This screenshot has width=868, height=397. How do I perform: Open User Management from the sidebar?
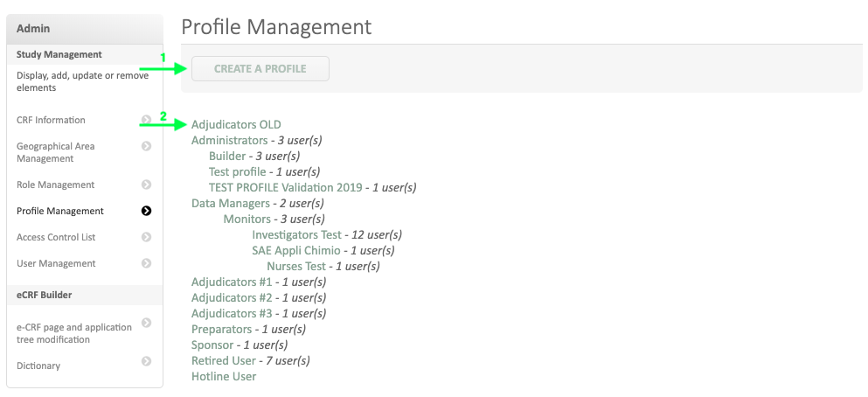56,263
